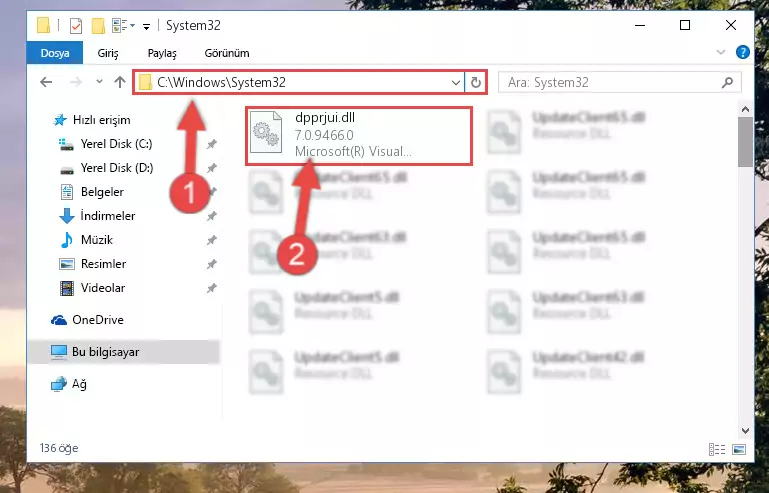The image size is (769, 493).
Task: Open Yerel Disk (C:) in sidebar
Action: click(x=116, y=144)
